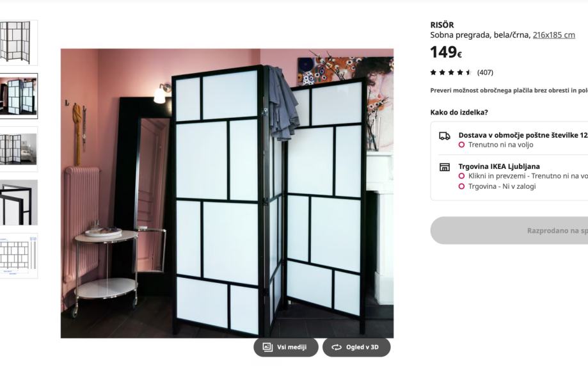
Task: Click the Vsi mediji button
Action: pyautogui.click(x=286, y=348)
